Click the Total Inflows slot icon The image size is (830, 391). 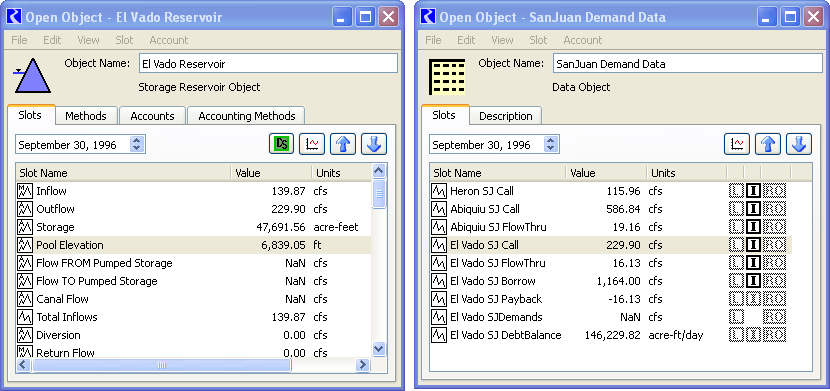click(25, 317)
